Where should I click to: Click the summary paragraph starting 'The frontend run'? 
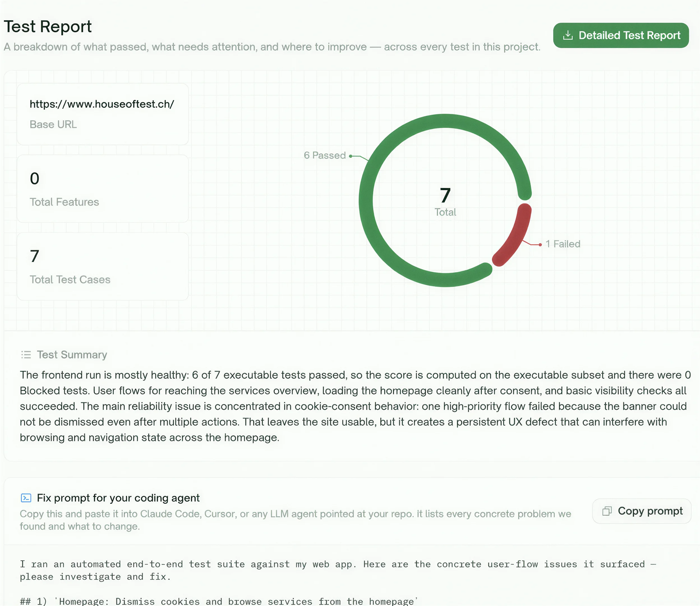pyautogui.click(x=355, y=406)
